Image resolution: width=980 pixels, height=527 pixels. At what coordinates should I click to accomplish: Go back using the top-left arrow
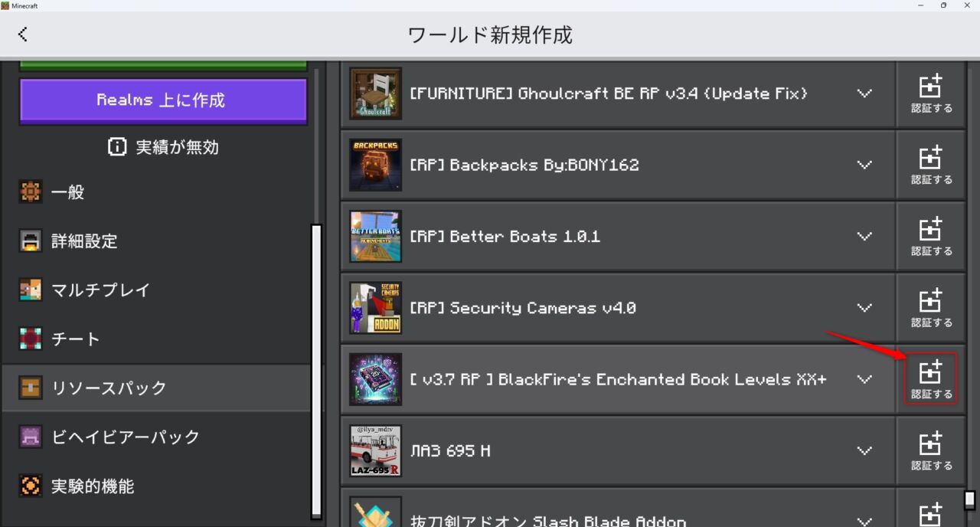(x=23, y=34)
